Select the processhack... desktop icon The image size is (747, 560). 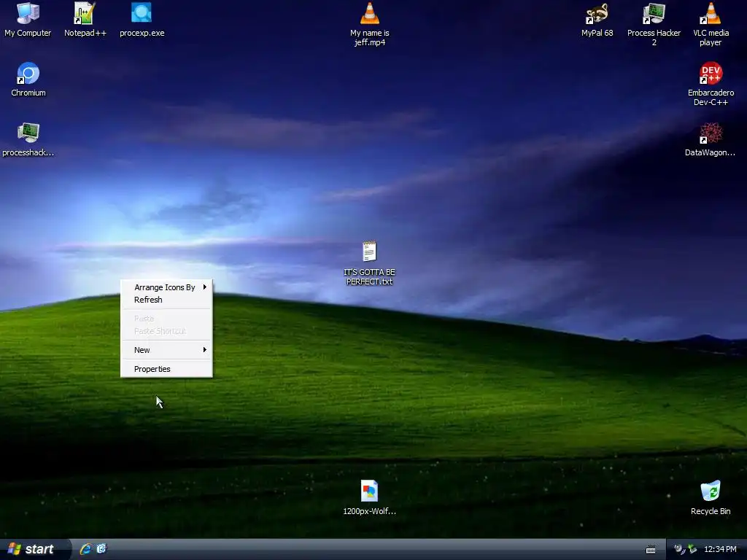28,139
